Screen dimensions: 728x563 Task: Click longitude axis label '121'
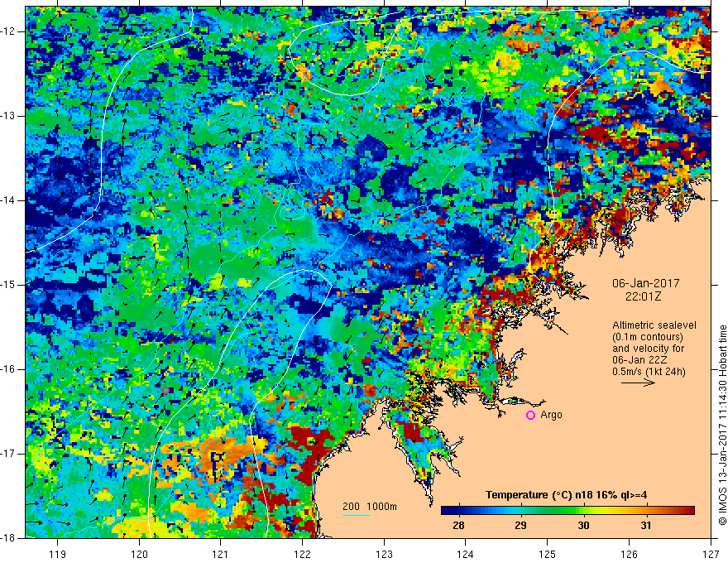[x=221, y=554]
